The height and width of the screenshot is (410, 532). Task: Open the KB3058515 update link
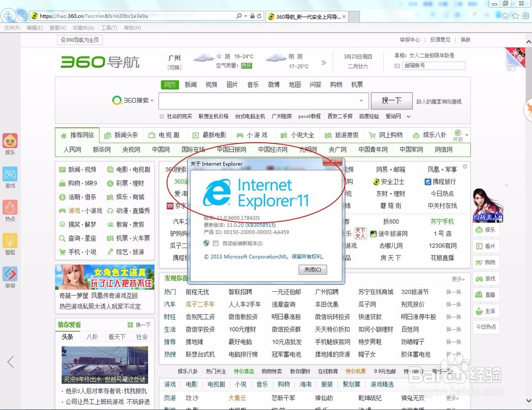point(261,225)
